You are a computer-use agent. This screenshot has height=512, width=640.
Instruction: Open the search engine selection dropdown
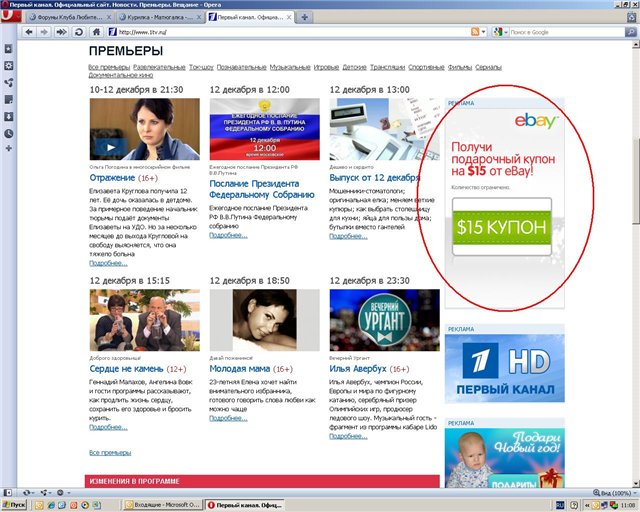tap(500, 32)
